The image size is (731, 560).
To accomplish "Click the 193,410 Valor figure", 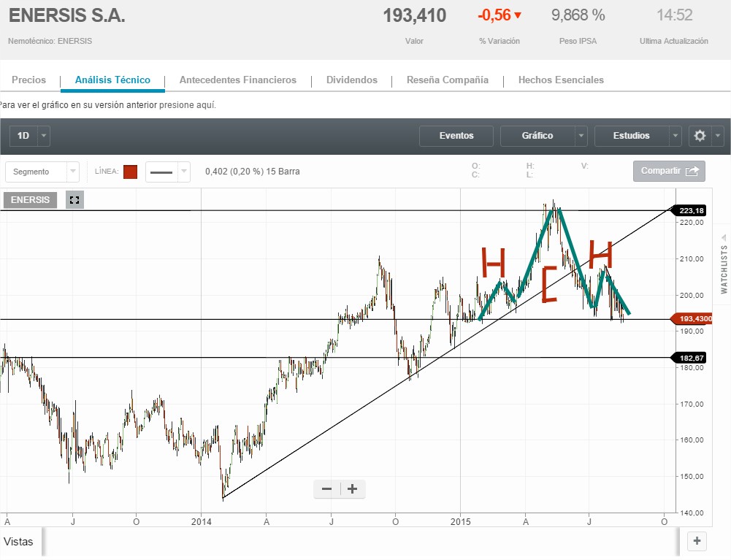I will (415, 15).
